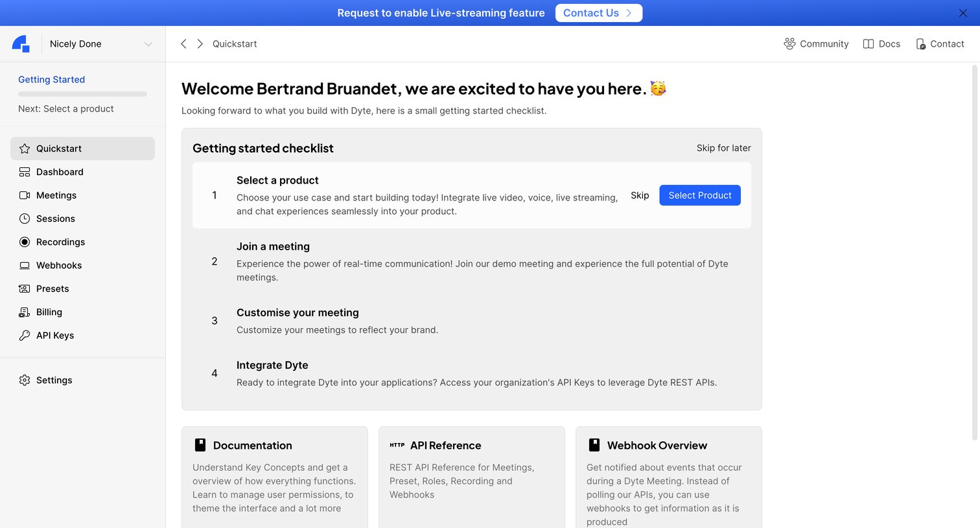Click the Recordings record icon

tap(25, 242)
